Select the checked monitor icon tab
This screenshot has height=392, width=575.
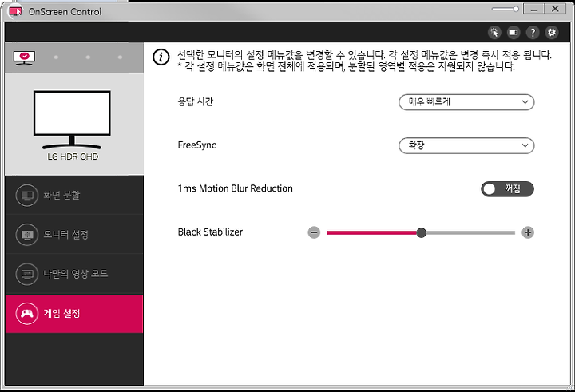tap(24, 57)
